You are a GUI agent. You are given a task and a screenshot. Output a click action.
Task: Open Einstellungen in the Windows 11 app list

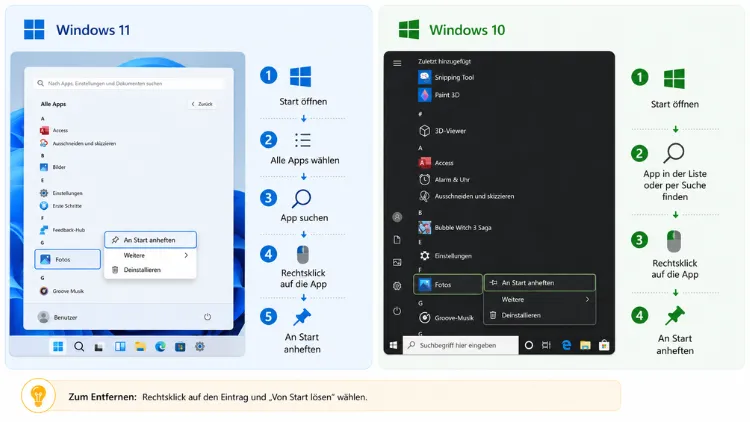click(61, 193)
